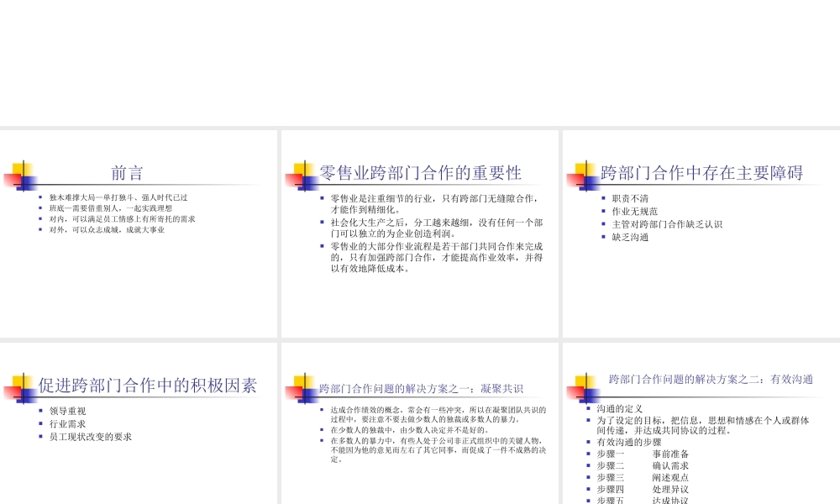Click the row 步骤三 阐述观点

[x=643, y=478]
